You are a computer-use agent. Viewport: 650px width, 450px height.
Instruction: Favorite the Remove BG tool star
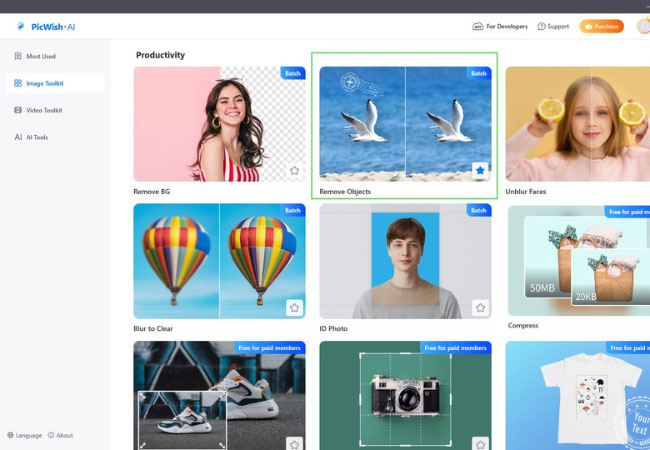coord(294,171)
